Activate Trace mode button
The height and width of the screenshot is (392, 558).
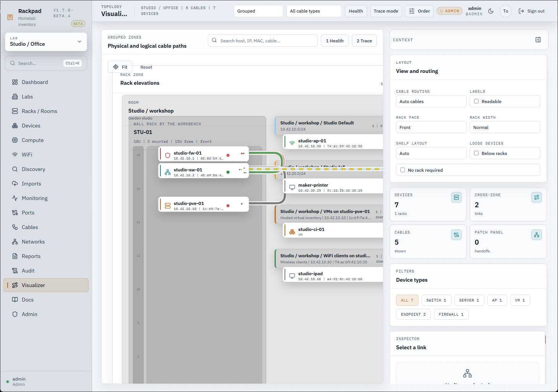[386, 11]
